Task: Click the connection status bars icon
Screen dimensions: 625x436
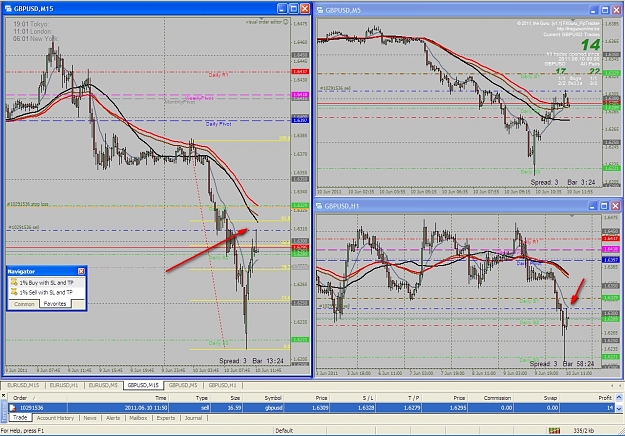Action: tap(554, 430)
